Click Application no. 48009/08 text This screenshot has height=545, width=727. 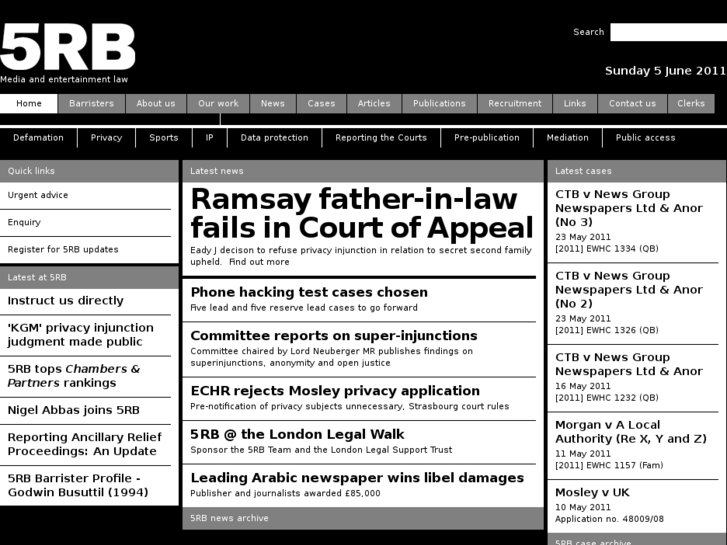[x=609, y=519]
